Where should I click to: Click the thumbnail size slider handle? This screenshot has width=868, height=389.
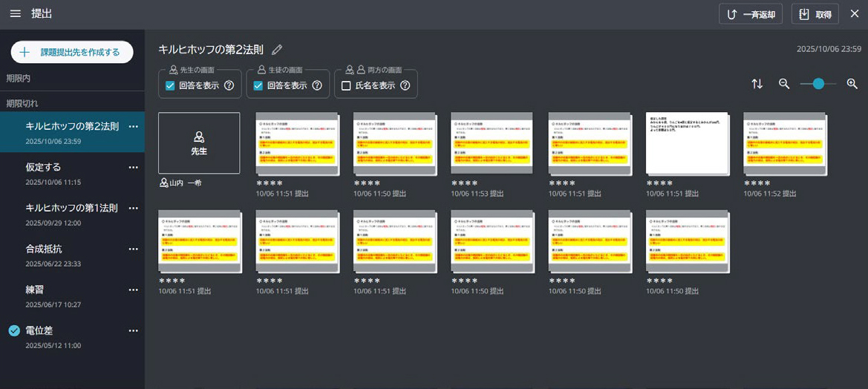(x=818, y=84)
